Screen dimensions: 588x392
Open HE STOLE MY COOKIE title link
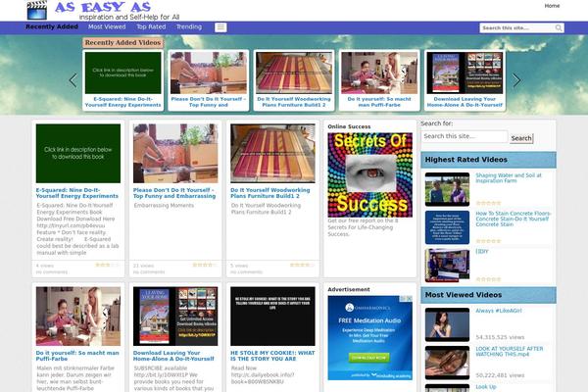coord(272,356)
